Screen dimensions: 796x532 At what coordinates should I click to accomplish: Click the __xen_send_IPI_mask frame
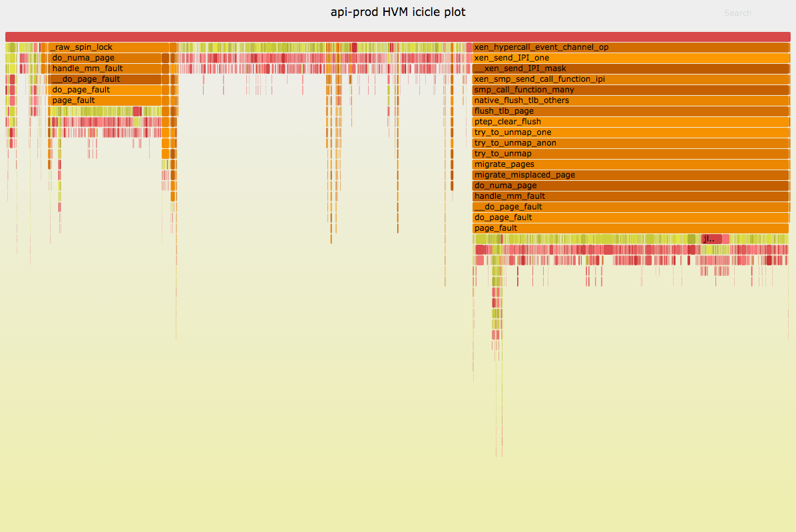click(x=630, y=68)
